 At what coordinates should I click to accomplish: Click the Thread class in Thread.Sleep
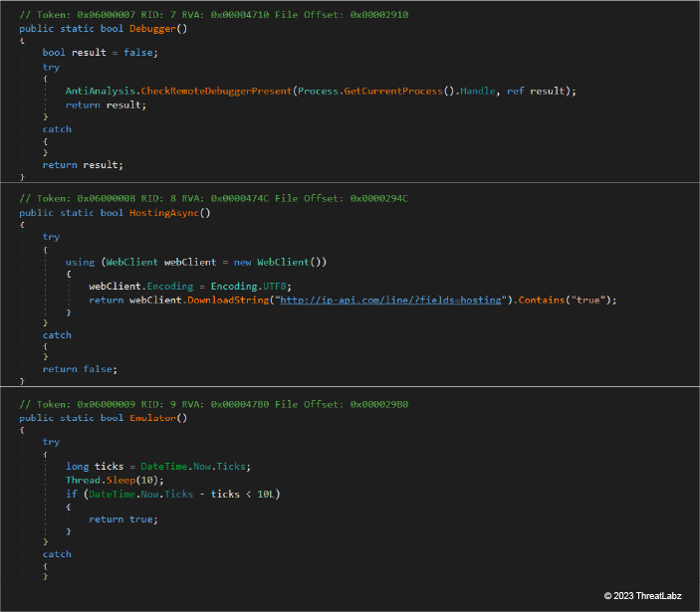point(83,480)
